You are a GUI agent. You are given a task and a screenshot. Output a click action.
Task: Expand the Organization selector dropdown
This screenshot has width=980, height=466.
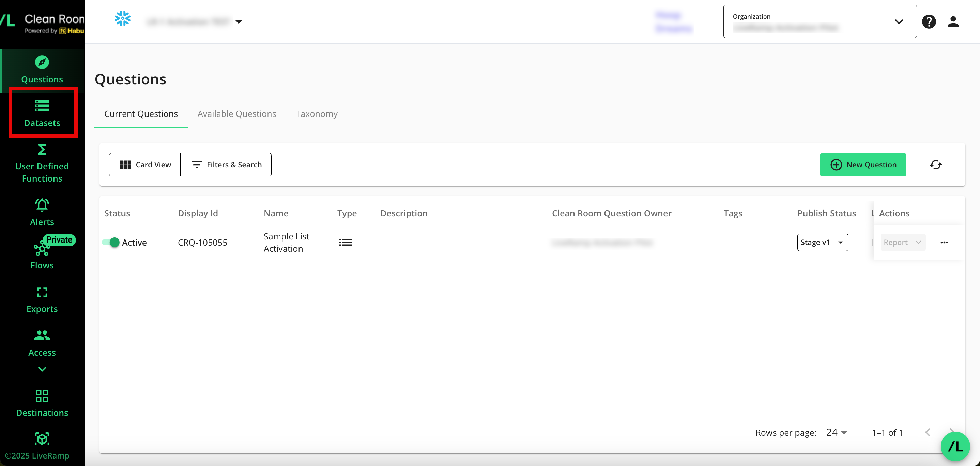pyautogui.click(x=899, y=22)
